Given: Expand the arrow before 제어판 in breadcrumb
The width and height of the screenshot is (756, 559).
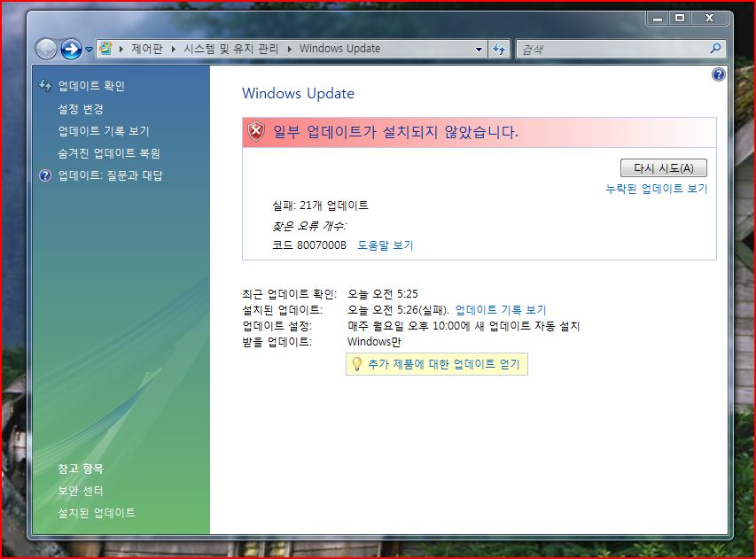Looking at the screenshot, I should (121, 49).
